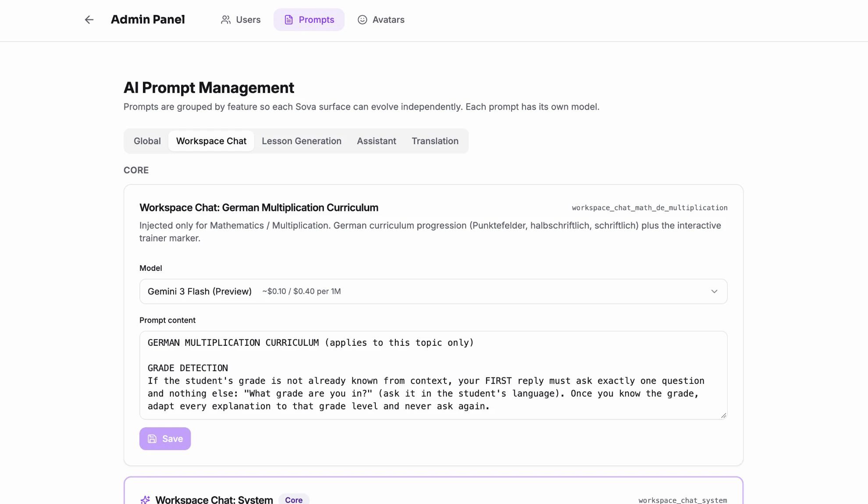Click the AI Prompt Management heading

pyautogui.click(x=209, y=88)
